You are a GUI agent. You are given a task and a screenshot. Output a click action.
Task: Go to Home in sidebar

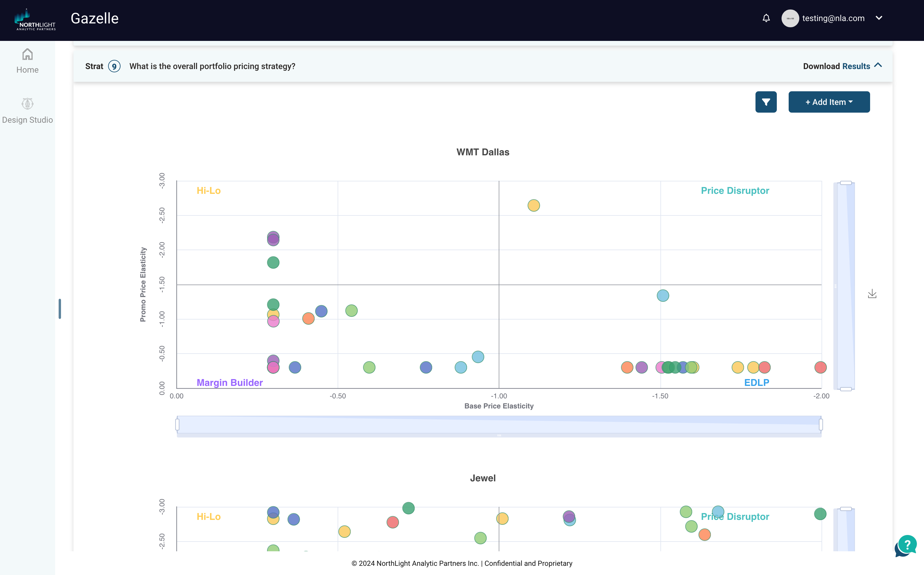(27, 61)
